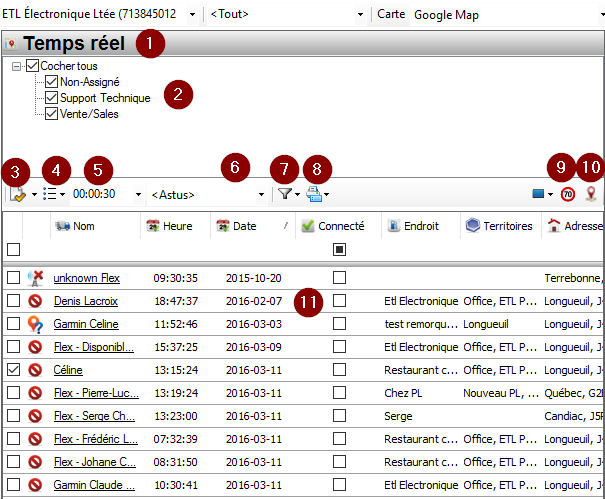Sort by the Nom column header
Image resolution: width=605 pixels, height=499 pixels.
(x=84, y=226)
